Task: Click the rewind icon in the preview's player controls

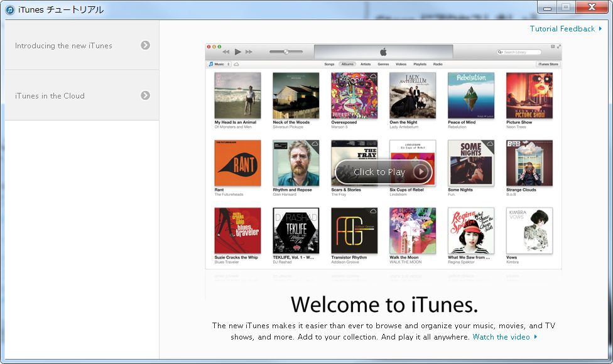Action: coord(226,51)
